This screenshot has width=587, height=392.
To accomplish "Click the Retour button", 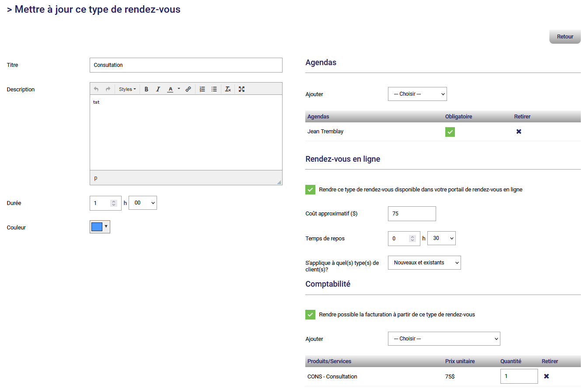I will click(x=565, y=37).
